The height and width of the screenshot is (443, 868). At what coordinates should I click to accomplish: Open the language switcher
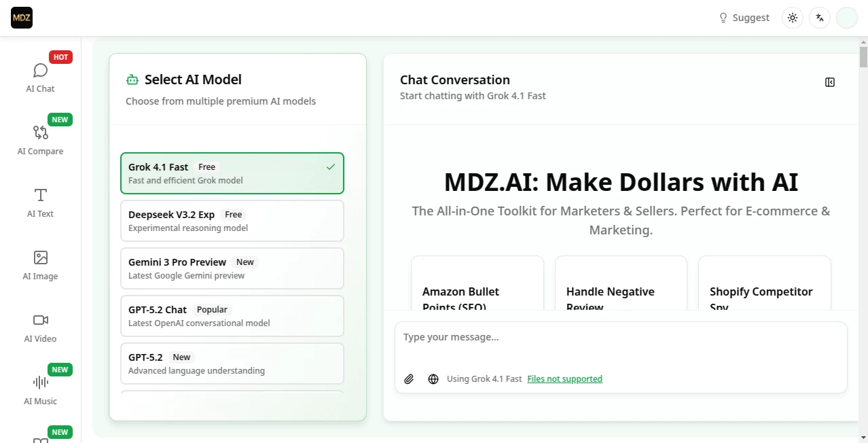[819, 18]
